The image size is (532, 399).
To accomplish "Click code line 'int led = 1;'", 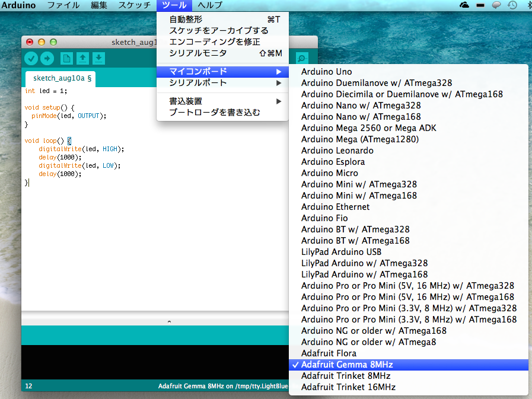I will 46,91.
